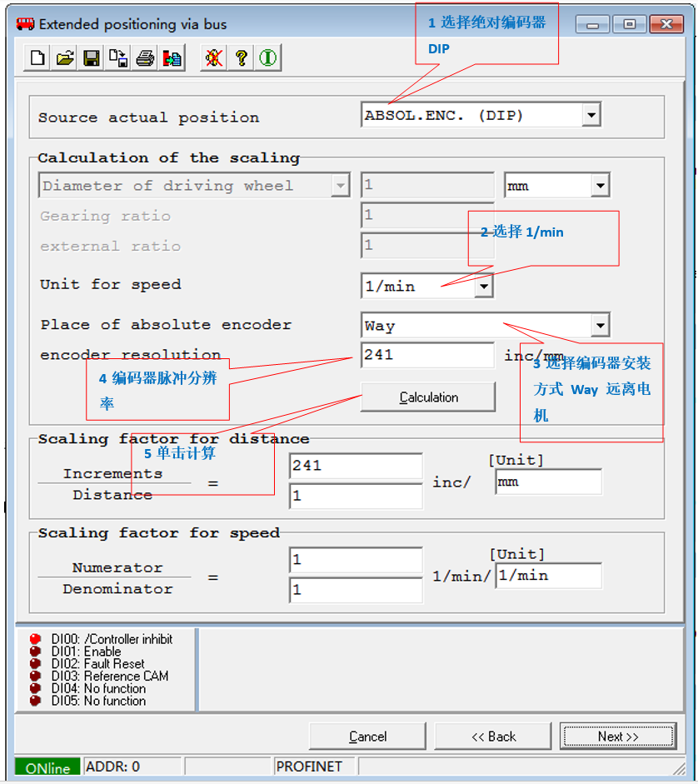Click the speed Numerator input field

click(x=356, y=560)
